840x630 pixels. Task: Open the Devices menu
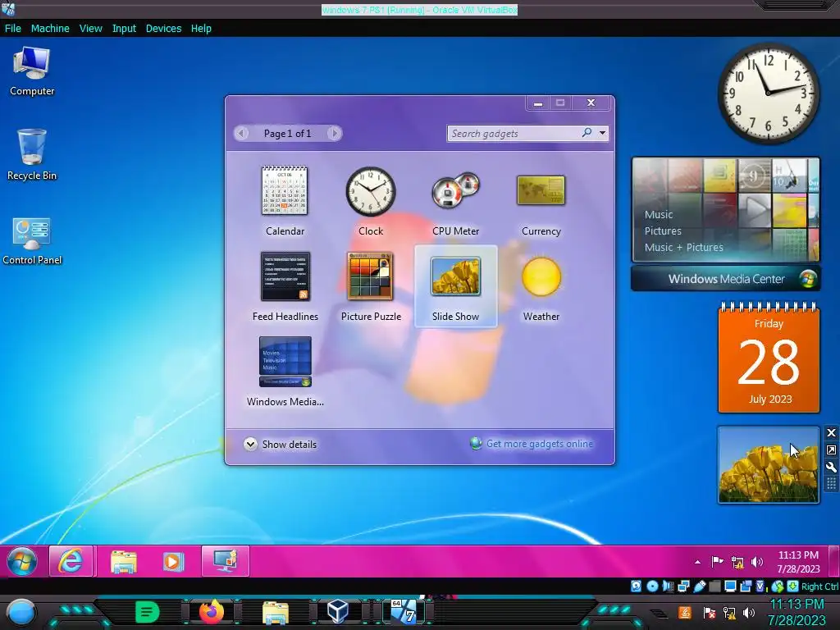click(163, 29)
